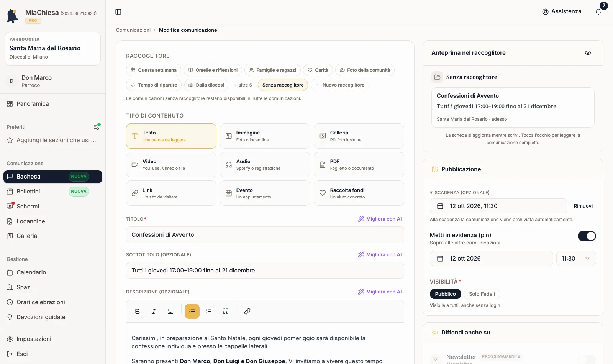Select PDF content type
The image size is (613, 364).
(x=359, y=165)
